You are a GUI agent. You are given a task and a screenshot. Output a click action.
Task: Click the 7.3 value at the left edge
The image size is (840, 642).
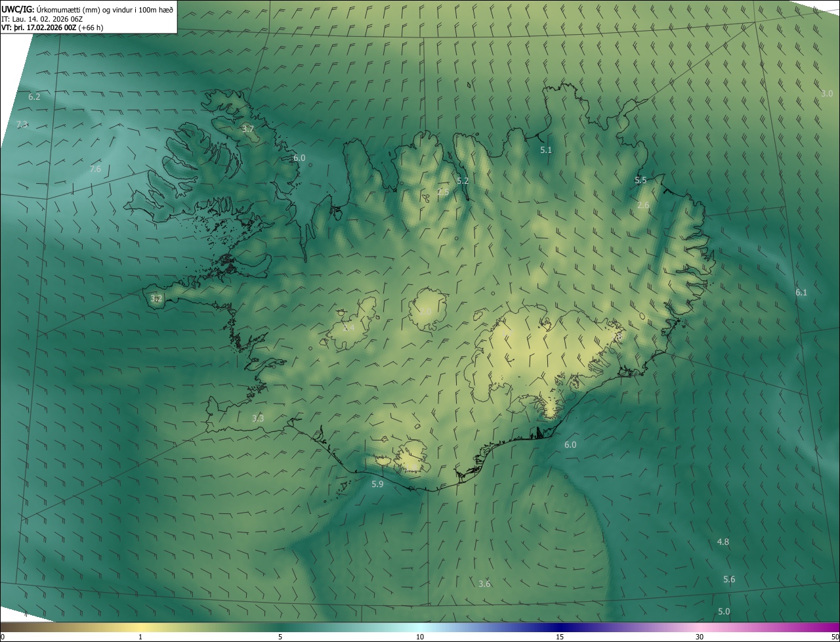22,125
